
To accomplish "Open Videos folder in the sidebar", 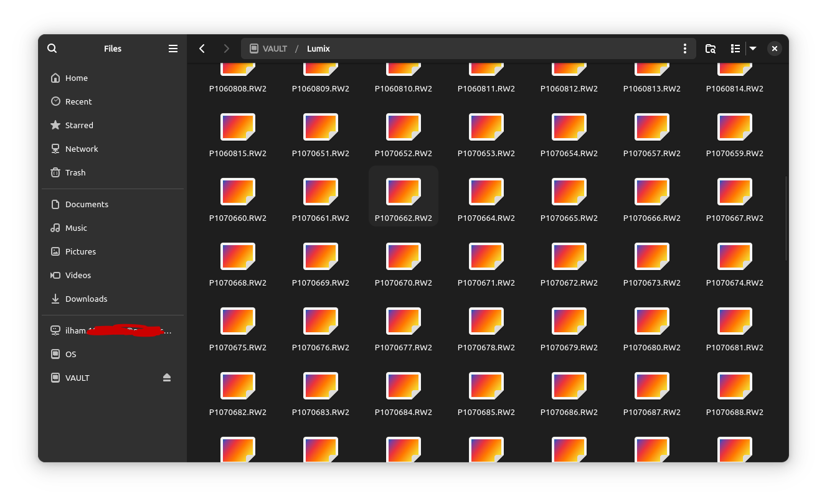I will point(113,275).
